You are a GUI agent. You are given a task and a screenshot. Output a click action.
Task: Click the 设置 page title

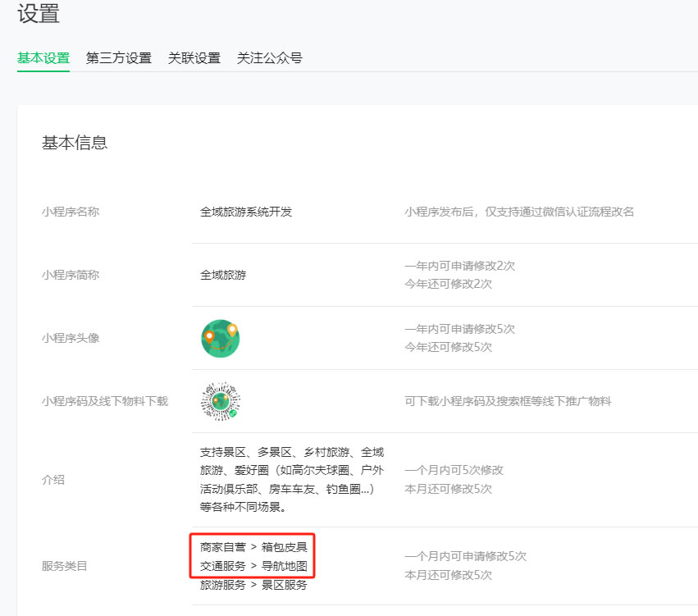(x=39, y=13)
